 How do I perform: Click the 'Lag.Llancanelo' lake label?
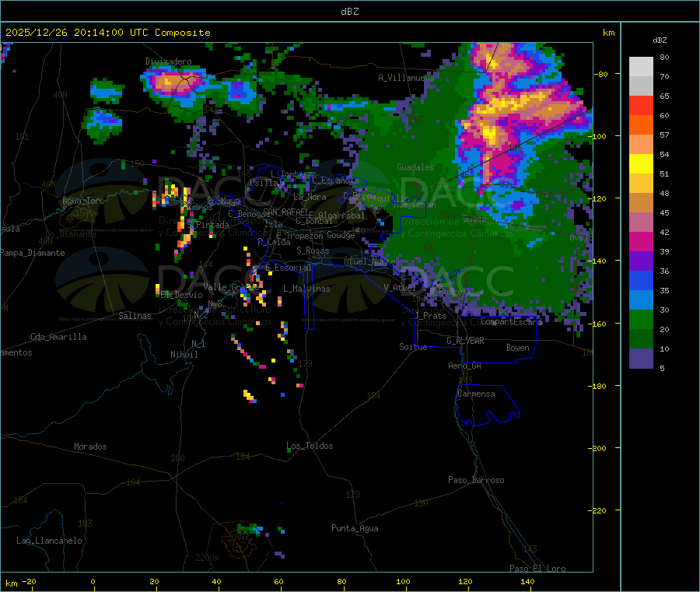click(49, 541)
